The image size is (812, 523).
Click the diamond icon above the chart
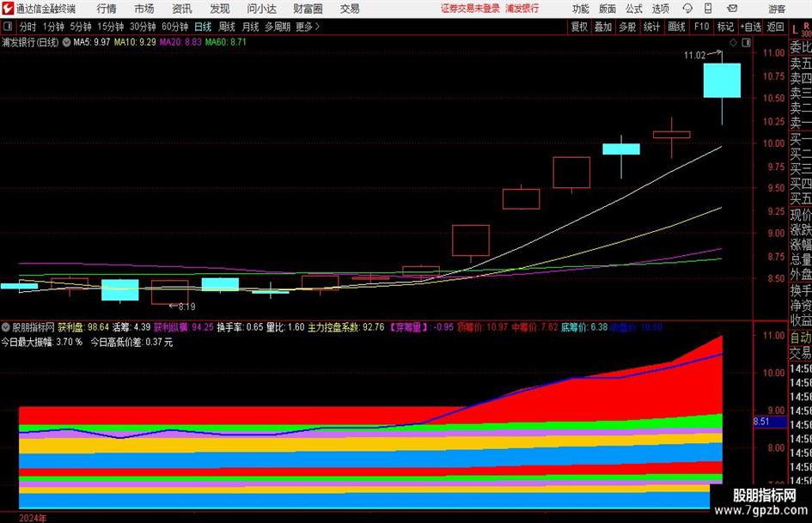pyautogui.click(x=733, y=42)
